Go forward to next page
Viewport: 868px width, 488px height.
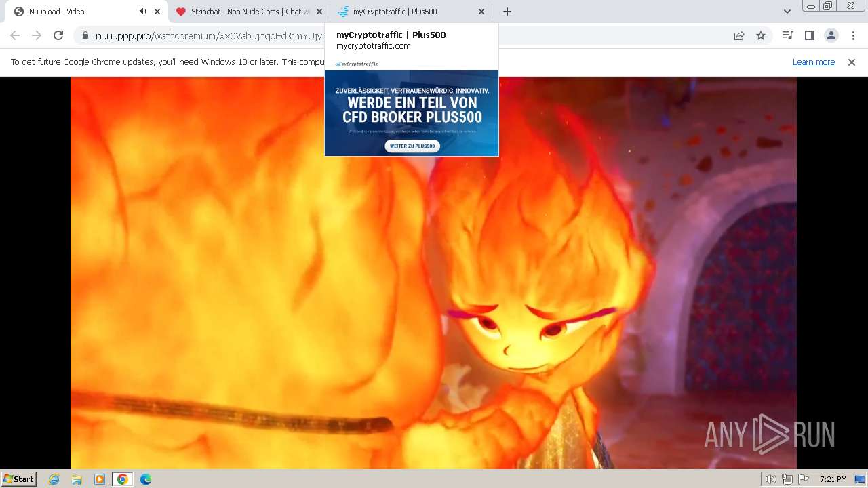(x=37, y=35)
